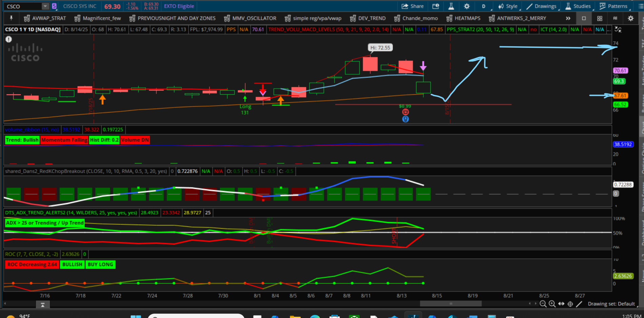Open the symbol dropdown arrow next to CSCO
644x318 pixels.
(x=45, y=6)
